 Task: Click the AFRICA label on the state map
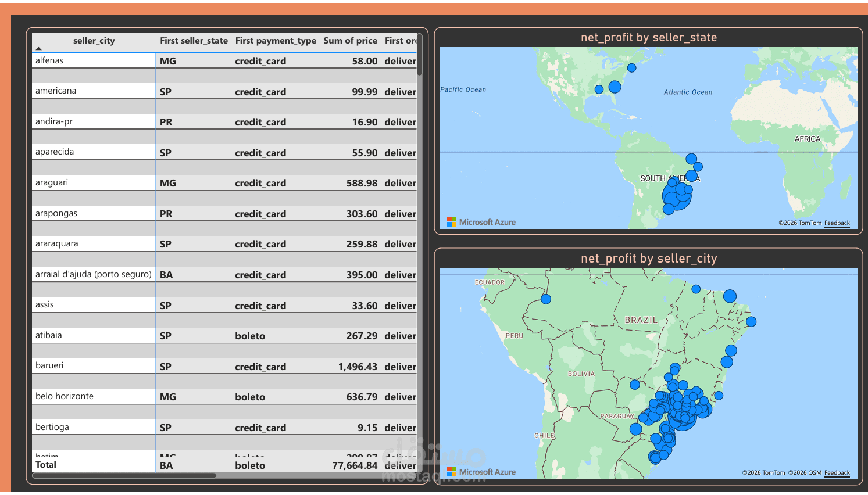pos(808,139)
